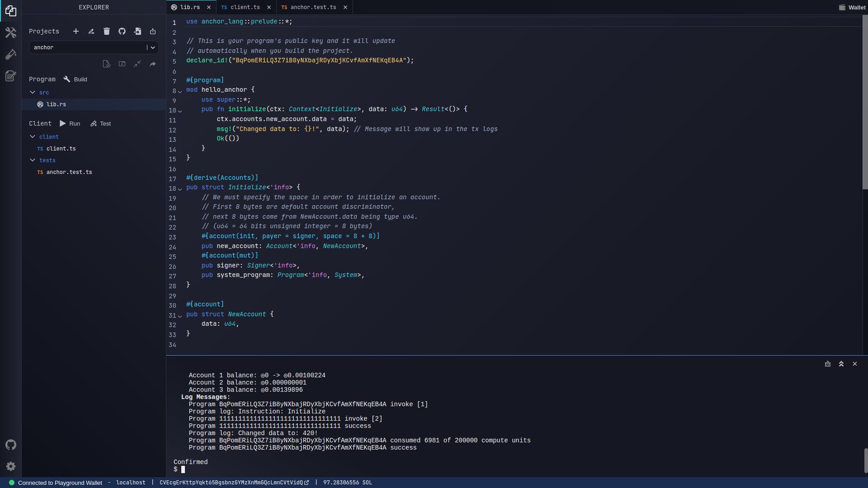
Task: Fold code at line 18 chevron
Action: click(180, 189)
